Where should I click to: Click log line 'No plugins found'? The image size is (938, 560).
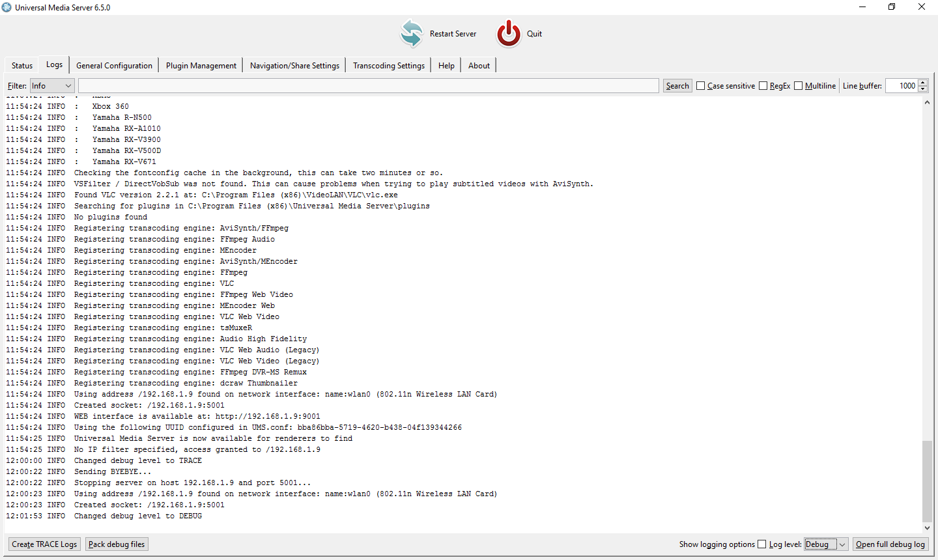[x=111, y=217]
